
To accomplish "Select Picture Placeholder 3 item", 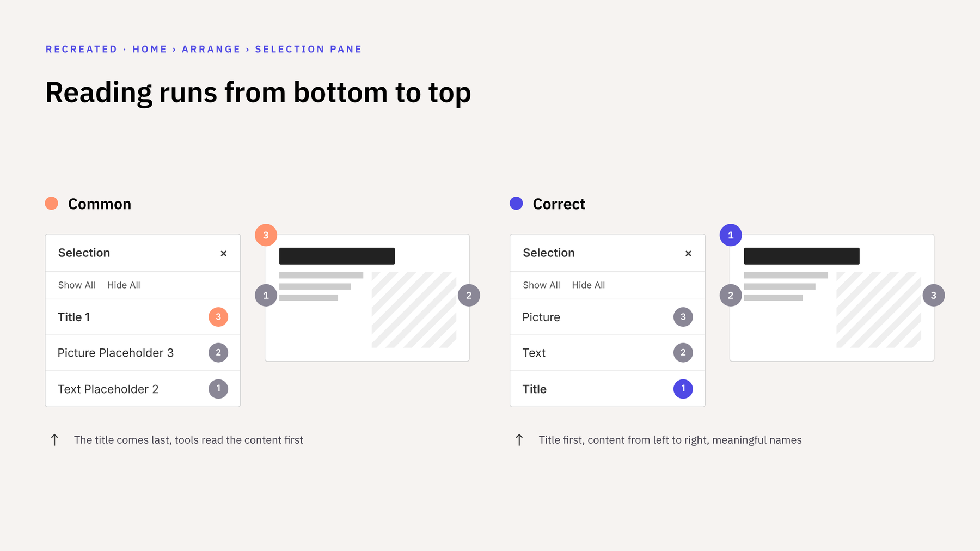I will 143,353.
